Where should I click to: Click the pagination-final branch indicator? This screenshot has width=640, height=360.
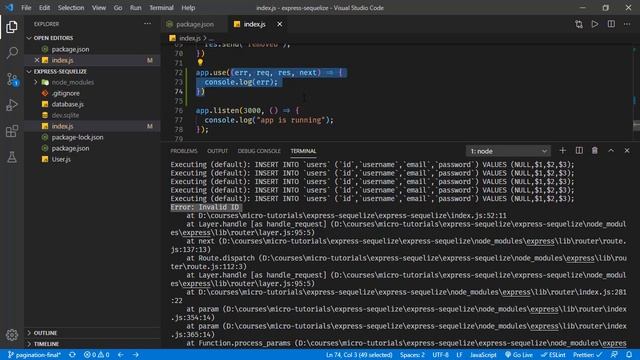pyautogui.click(x=34, y=355)
